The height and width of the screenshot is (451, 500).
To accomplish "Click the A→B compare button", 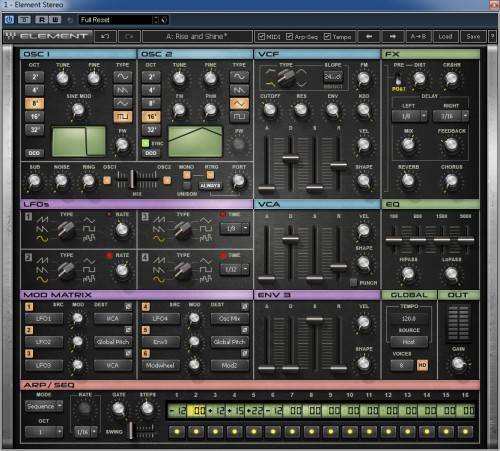I will 418,36.
